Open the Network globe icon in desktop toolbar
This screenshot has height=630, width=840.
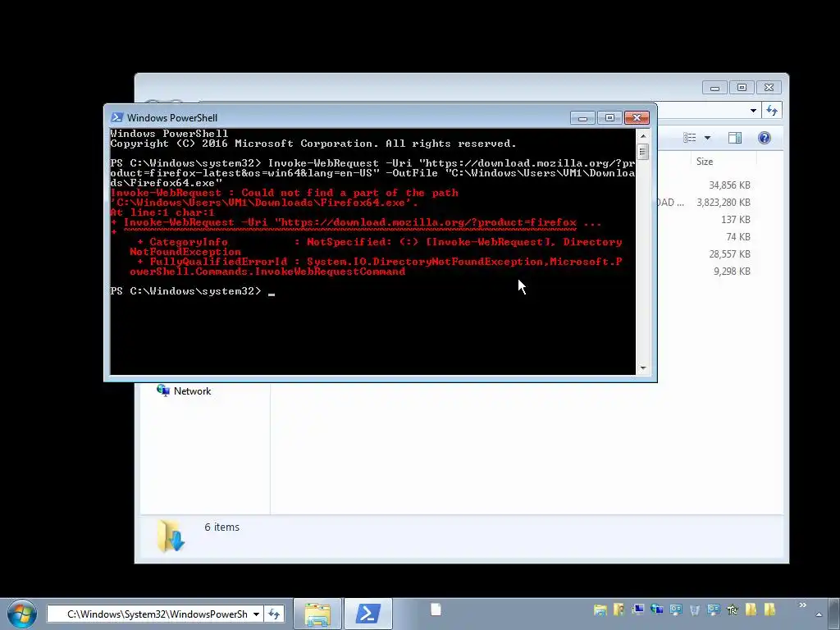pyautogui.click(x=657, y=609)
